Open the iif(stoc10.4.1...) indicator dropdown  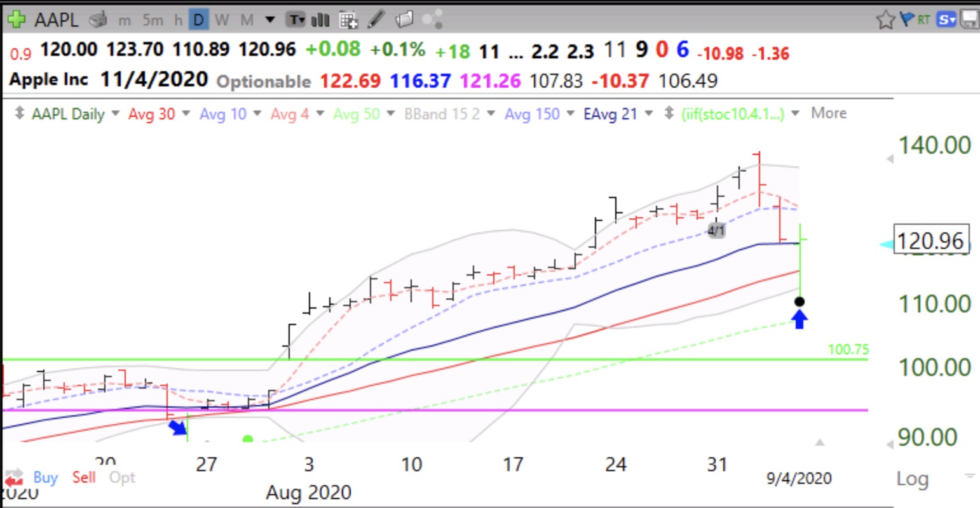click(795, 114)
